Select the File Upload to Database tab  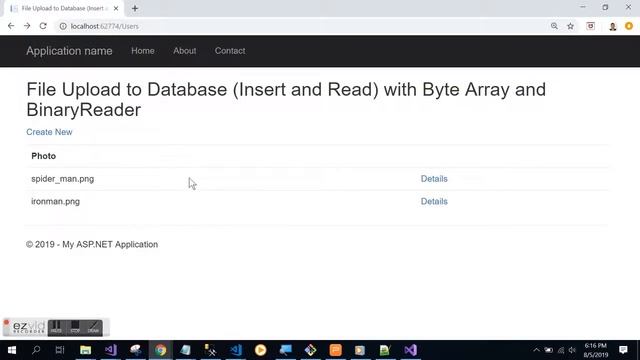(64, 8)
